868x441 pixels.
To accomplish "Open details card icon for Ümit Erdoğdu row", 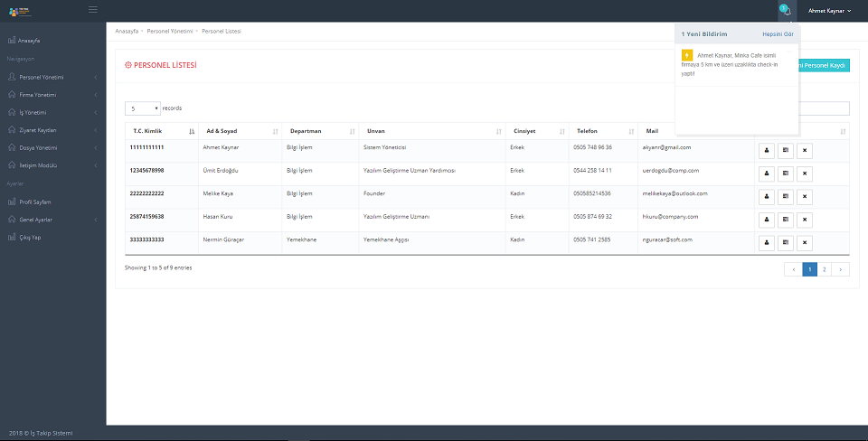I will [x=786, y=174].
